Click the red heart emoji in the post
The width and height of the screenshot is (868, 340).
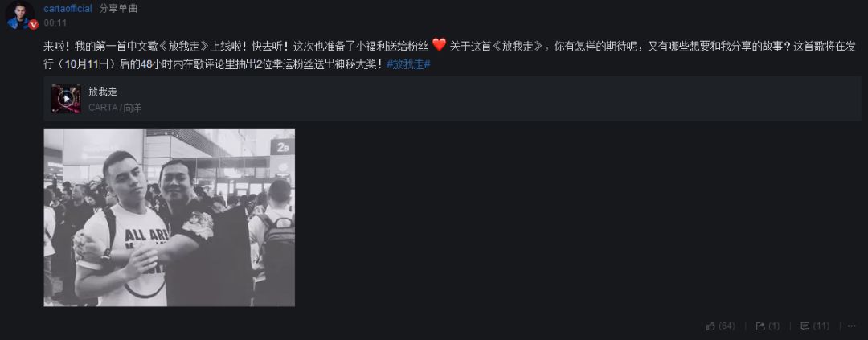[x=439, y=45]
